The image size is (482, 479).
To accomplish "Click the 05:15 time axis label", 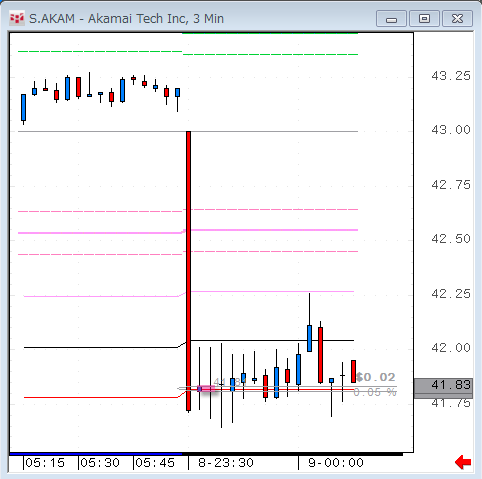I will tap(45, 463).
